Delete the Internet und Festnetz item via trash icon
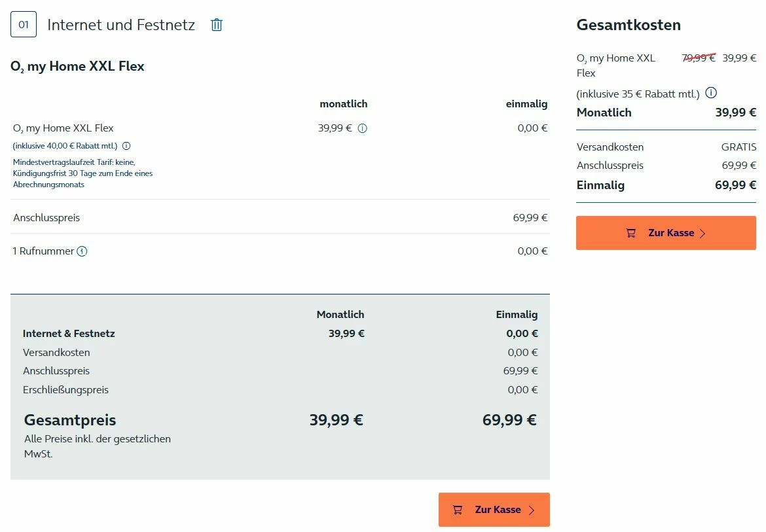766x532 pixels. tap(217, 25)
